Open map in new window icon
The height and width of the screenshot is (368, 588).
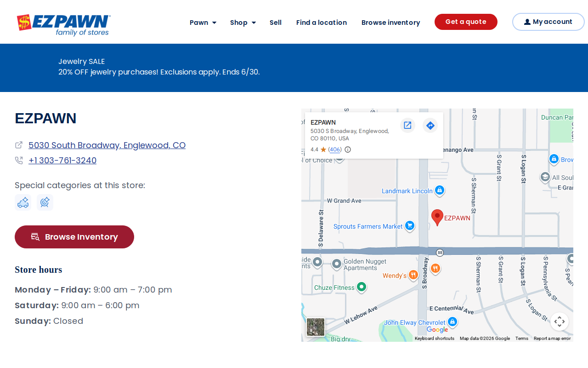tap(407, 125)
